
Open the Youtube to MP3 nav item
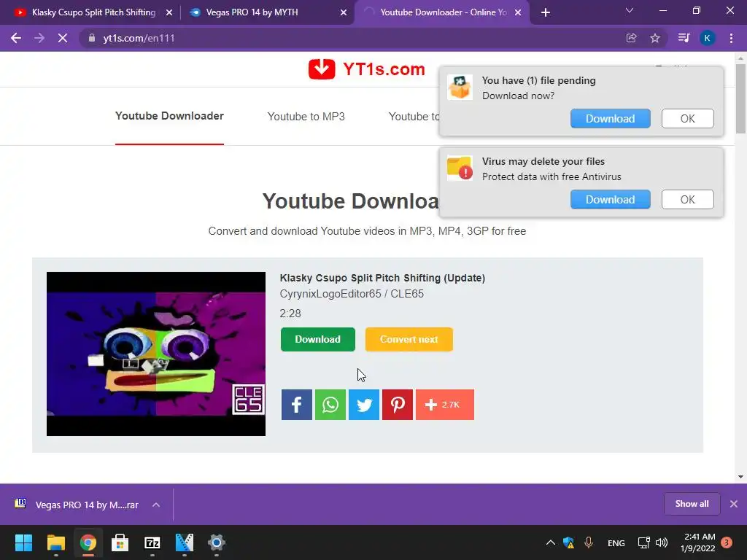click(x=306, y=117)
